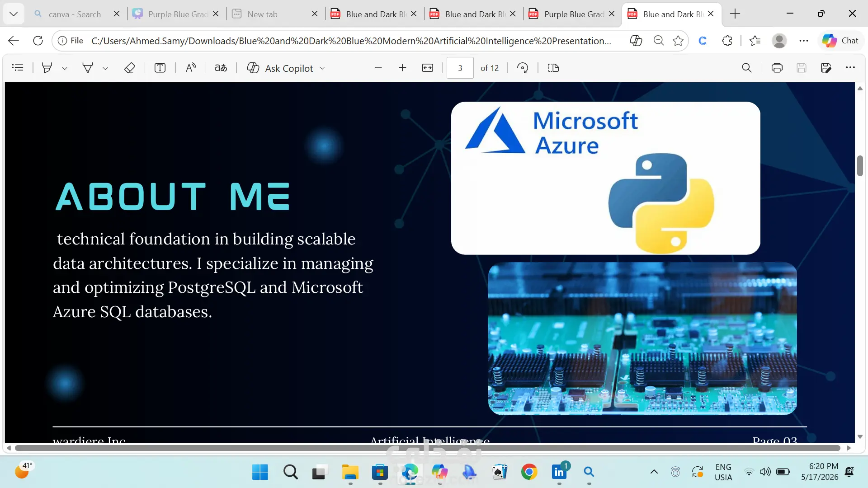The image size is (868, 488).
Task: Open the user profile menu
Action: (779, 41)
